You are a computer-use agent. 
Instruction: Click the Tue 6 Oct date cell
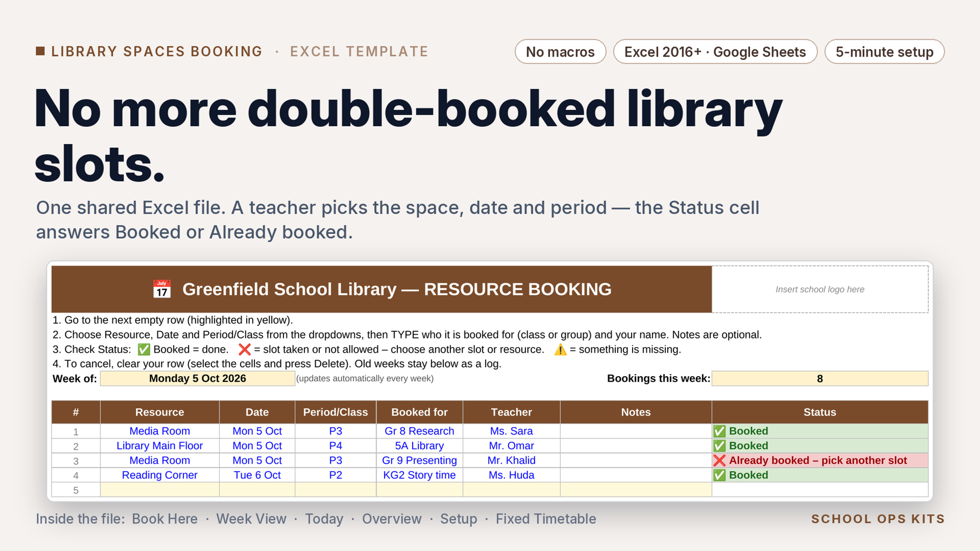(257, 475)
